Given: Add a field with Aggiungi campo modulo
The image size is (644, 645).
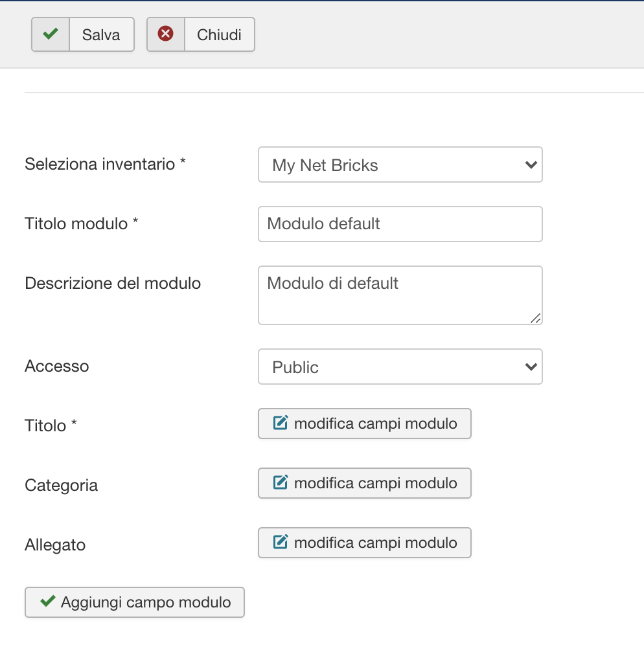Looking at the screenshot, I should 135,602.
